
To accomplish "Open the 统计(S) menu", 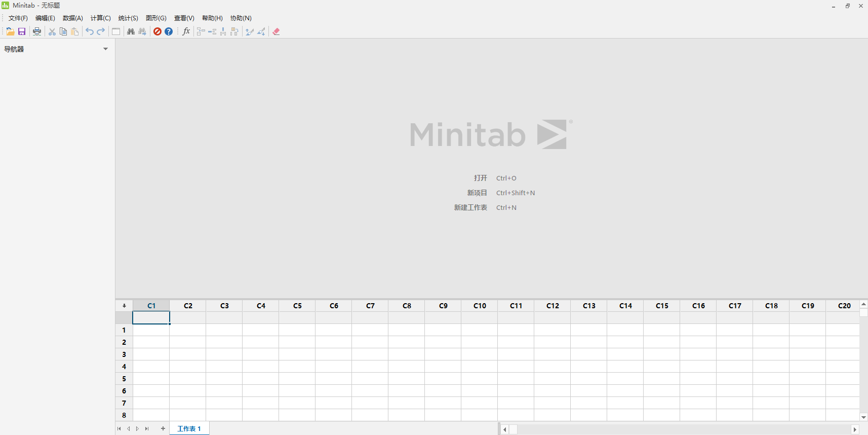I will pos(128,18).
